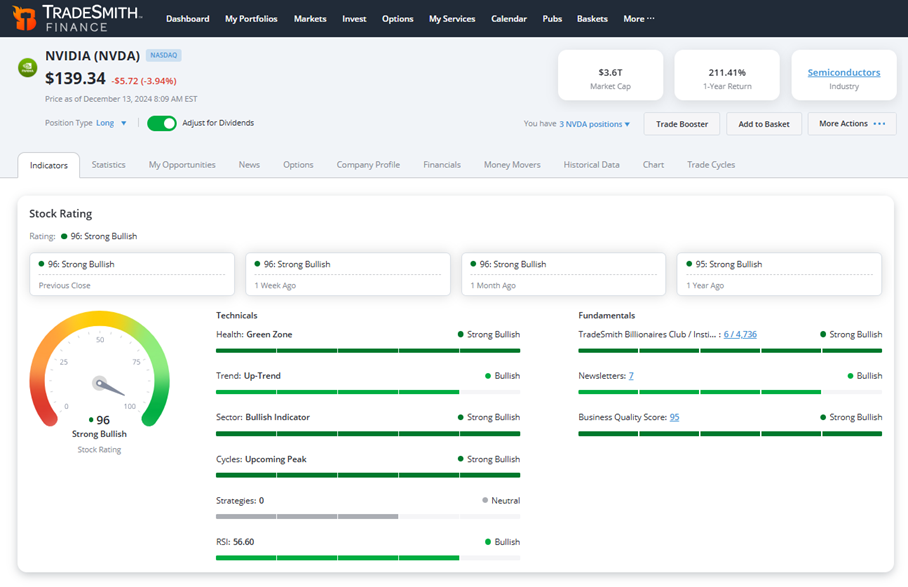This screenshot has height=587, width=908.
Task: Click the More Actions three-dot icon
Action: tap(879, 124)
